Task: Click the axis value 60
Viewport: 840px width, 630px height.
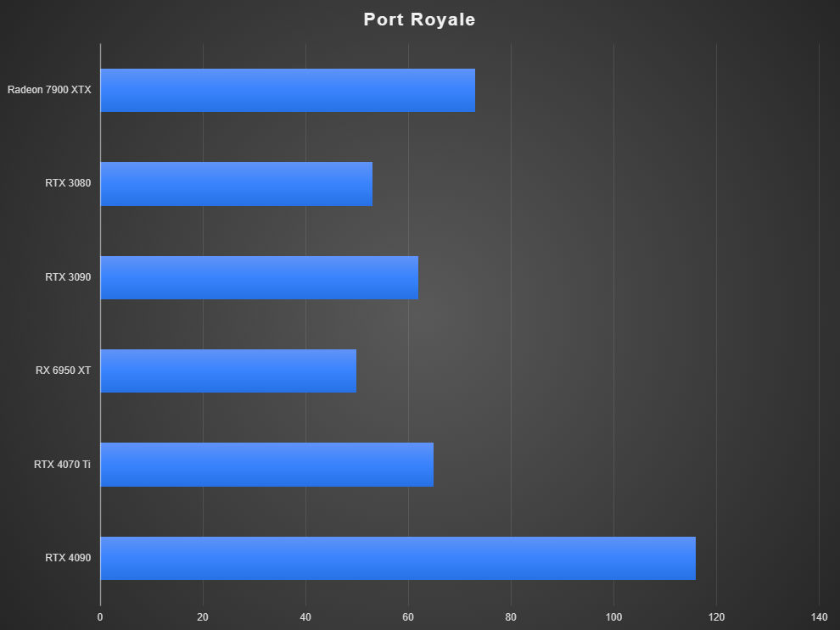Action: pyautogui.click(x=408, y=617)
